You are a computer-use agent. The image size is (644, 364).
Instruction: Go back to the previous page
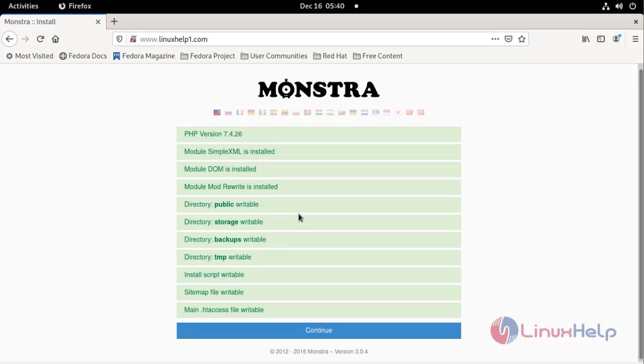point(10,39)
